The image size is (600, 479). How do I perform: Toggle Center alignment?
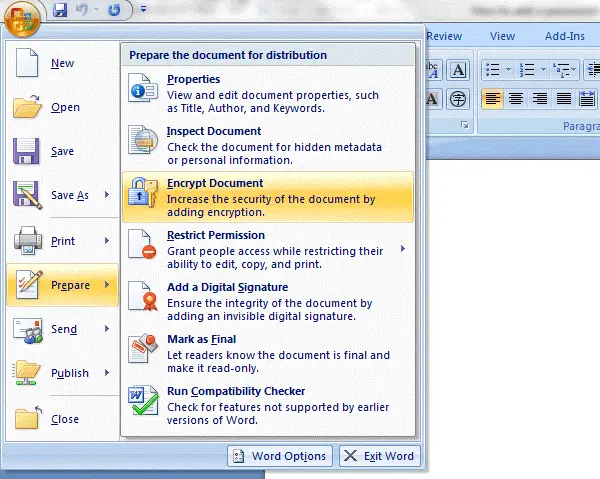pyautogui.click(x=516, y=99)
